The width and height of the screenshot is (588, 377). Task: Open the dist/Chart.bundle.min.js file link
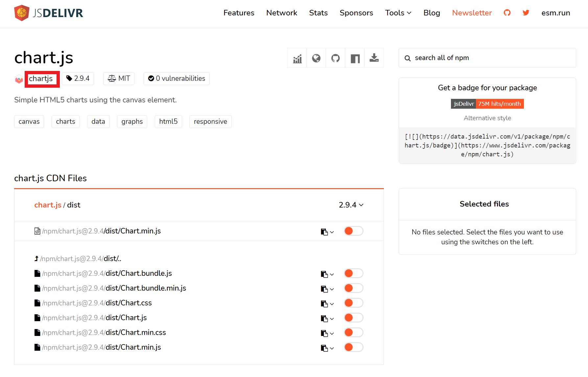point(114,288)
